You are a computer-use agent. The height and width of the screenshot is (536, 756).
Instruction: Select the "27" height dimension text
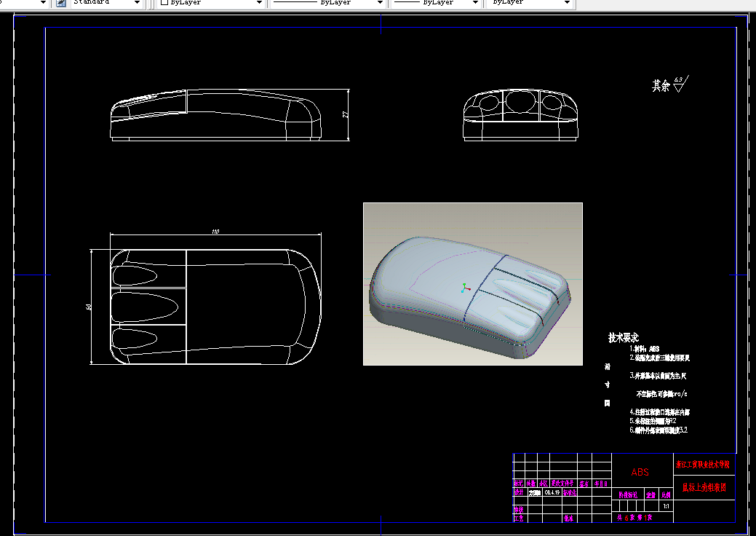tap(345, 115)
